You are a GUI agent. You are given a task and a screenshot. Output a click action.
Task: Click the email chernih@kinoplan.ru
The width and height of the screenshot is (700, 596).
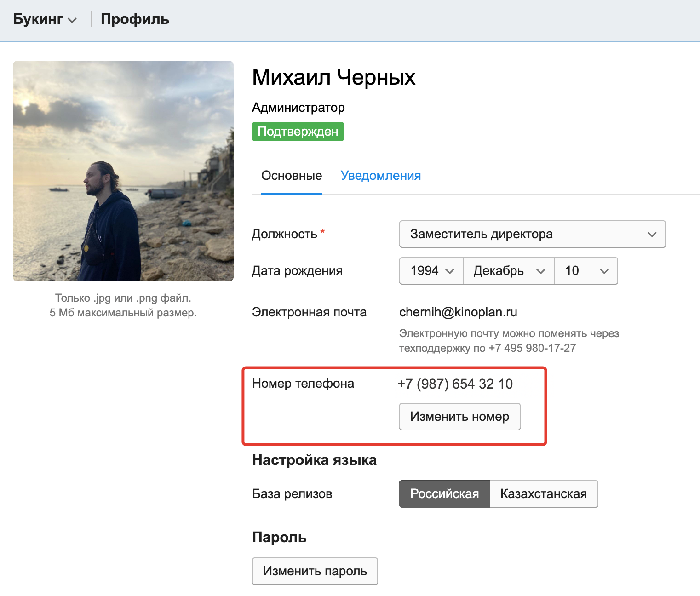click(x=458, y=312)
